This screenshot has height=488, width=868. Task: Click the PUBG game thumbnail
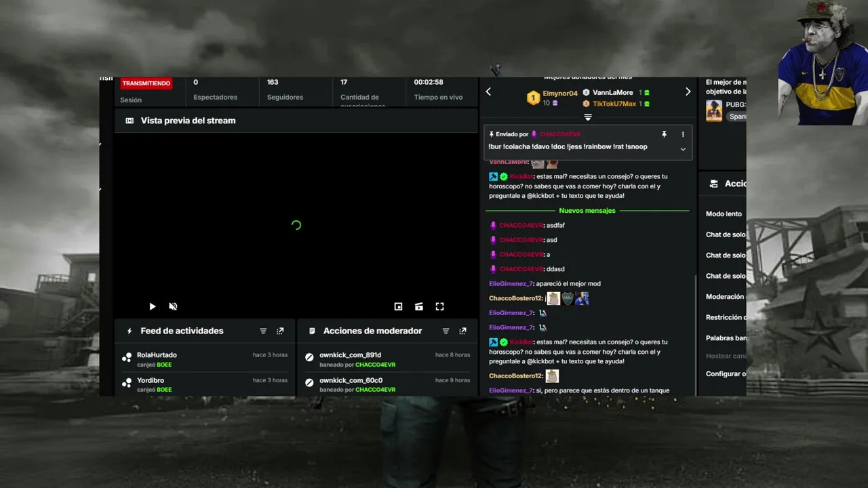pyautogui.click(x=714, y=110)
